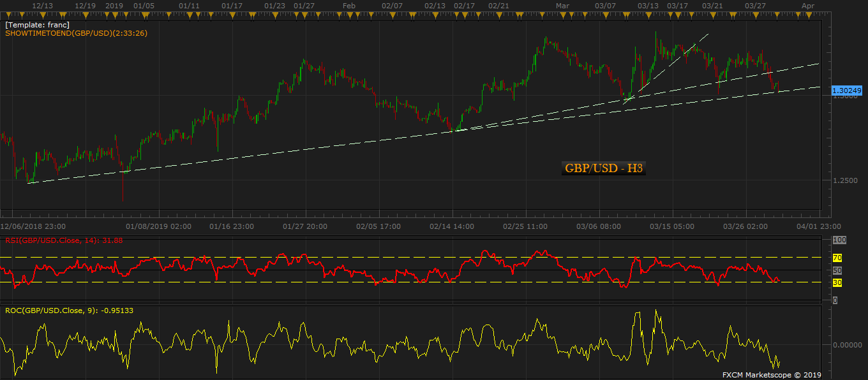The image size is (868, 380).
Task: Click the 03/13 date on top axis
Action: (x=648, y=5)
